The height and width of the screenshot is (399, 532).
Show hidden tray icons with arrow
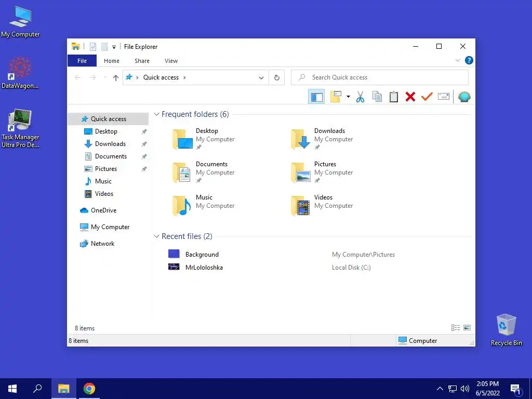pos(440,389)
